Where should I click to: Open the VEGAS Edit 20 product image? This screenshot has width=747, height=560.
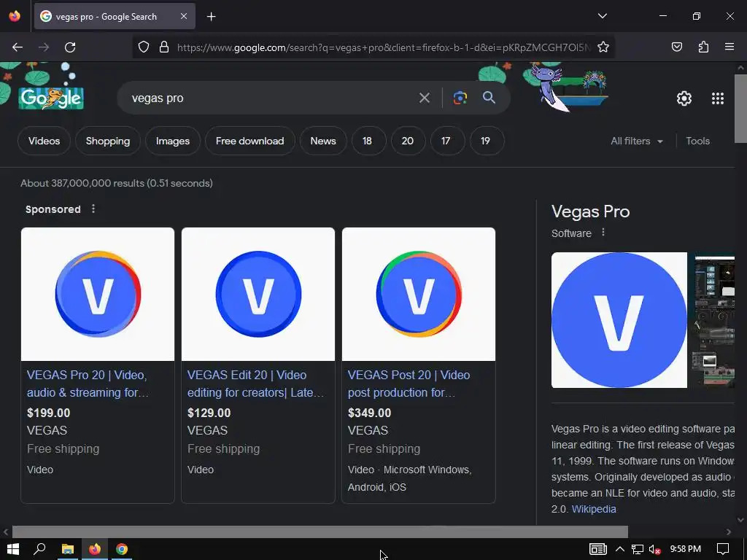coord(258,294)
